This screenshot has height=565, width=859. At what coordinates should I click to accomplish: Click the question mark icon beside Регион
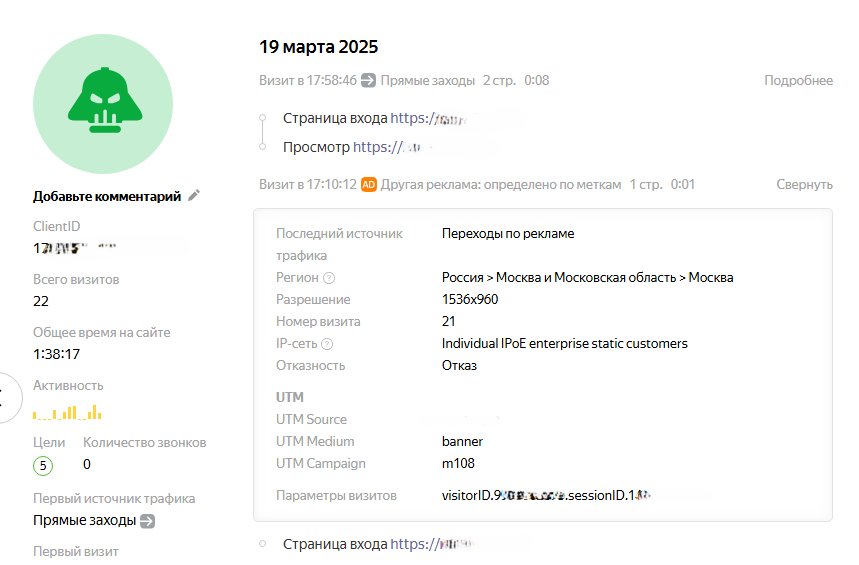click(x=329, y=278)
